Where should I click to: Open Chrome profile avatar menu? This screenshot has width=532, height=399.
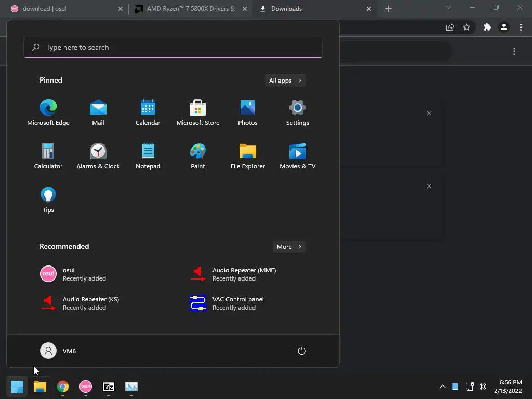click(504, 28)
